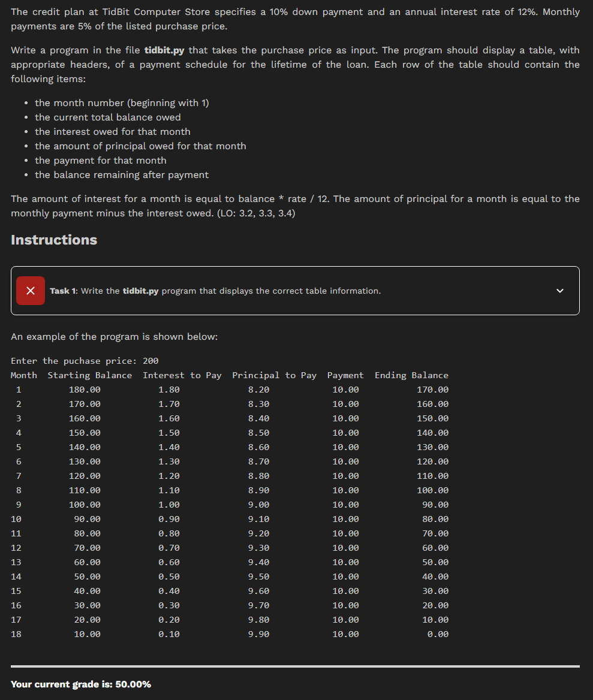Viewport: 593px width, 700px height.
Task: Click the Principal to Pay column header
Action: (x=274, y=375)
